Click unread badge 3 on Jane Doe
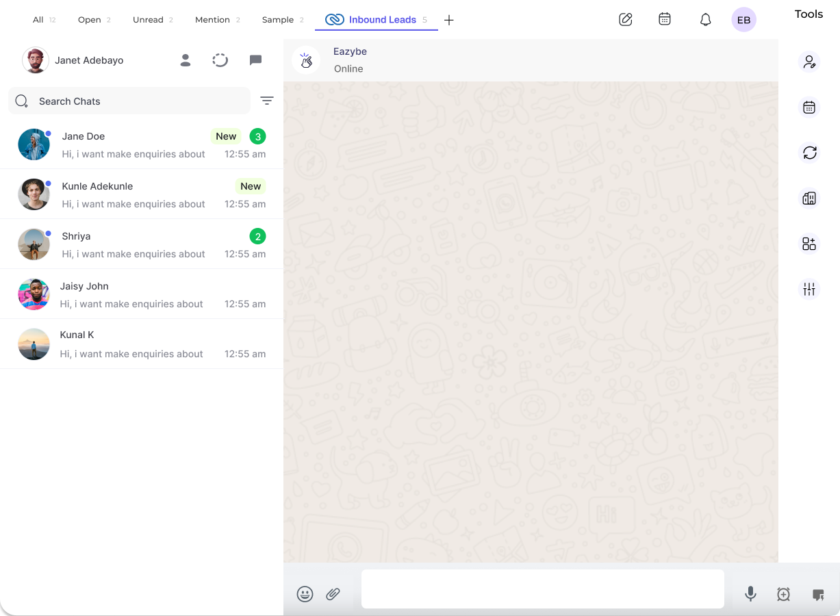Viewport: 840px width, 616px height. [258, 136]
